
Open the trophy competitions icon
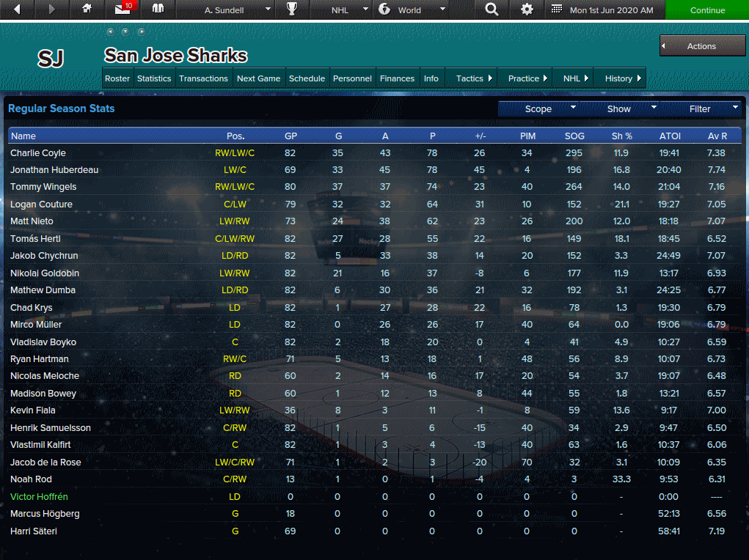[292, 9]
